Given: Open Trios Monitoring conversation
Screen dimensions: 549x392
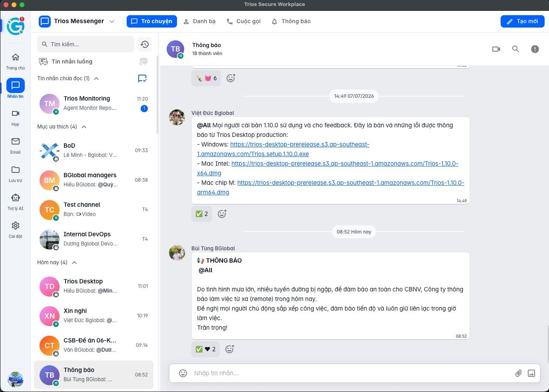Looking at the screenshot, I should click(x=93, y=103).
